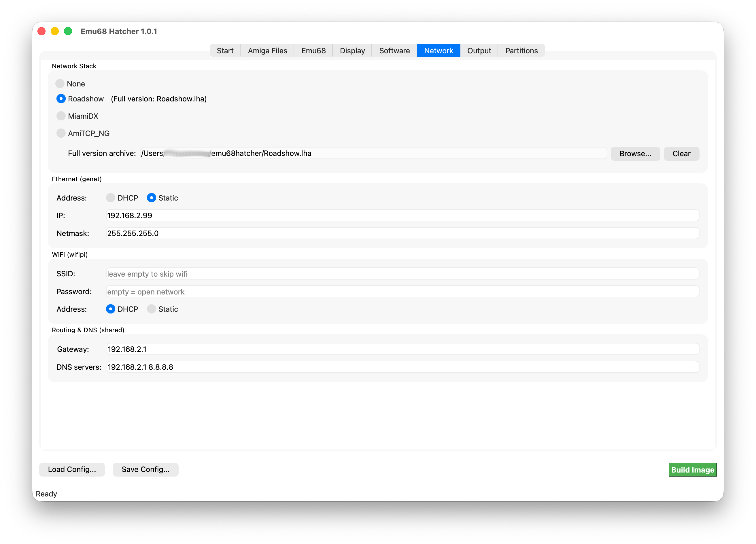Click the 'Ethernet (genet)' section heading
The height and width of the screenshot is (544, 756).
77,179
